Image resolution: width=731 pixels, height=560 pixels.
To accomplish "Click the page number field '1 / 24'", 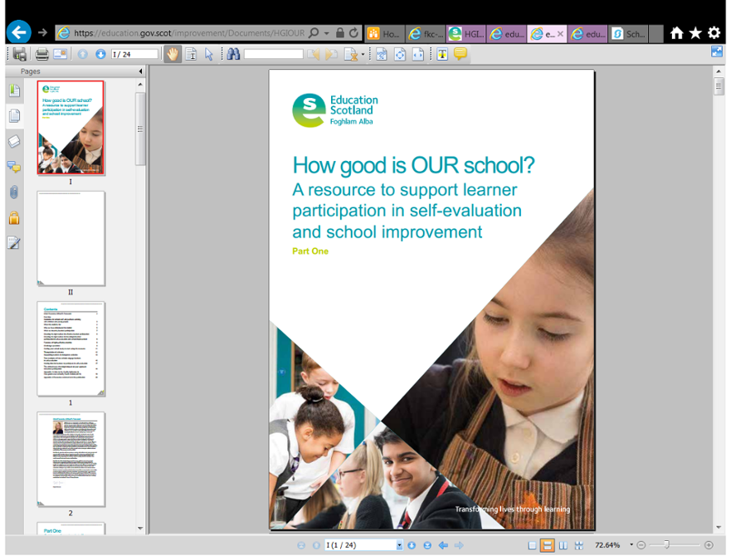I will [x=134, y=55].
